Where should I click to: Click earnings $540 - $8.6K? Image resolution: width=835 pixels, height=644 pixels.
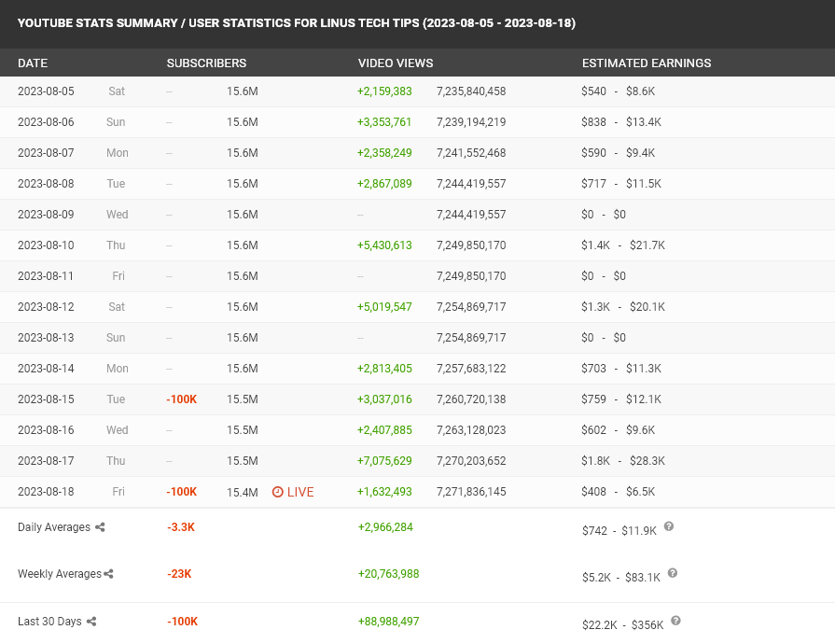(x=619, y=91)
